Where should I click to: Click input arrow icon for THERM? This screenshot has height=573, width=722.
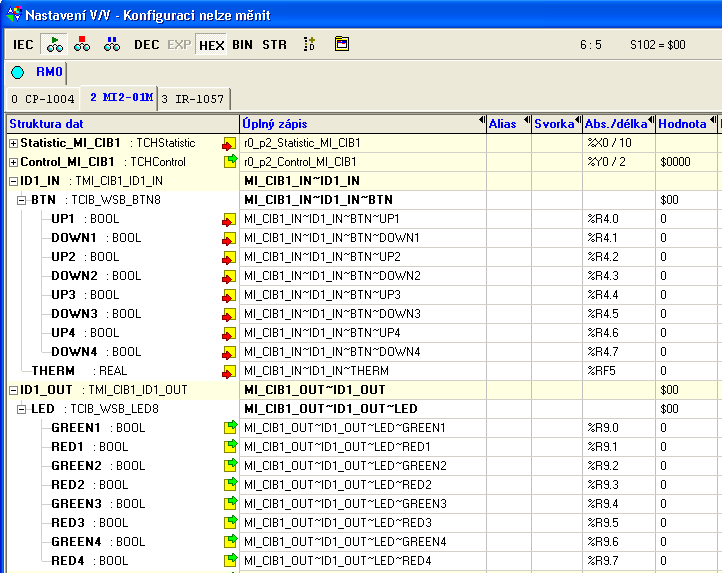(229, 372)
